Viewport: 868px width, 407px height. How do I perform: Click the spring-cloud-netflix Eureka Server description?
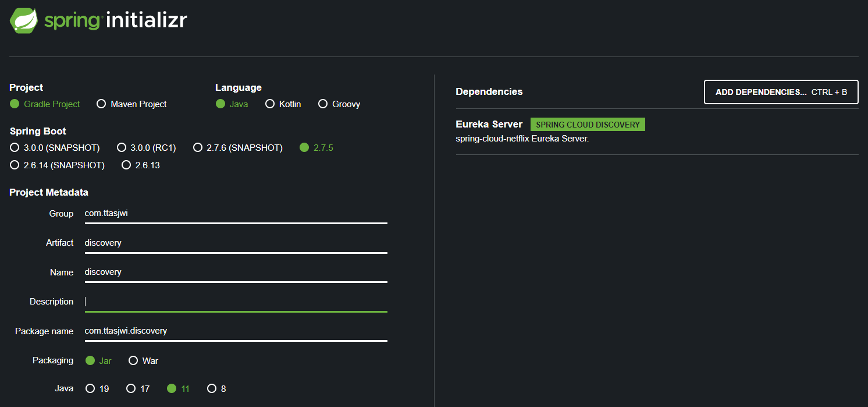[x=522, y=139]
